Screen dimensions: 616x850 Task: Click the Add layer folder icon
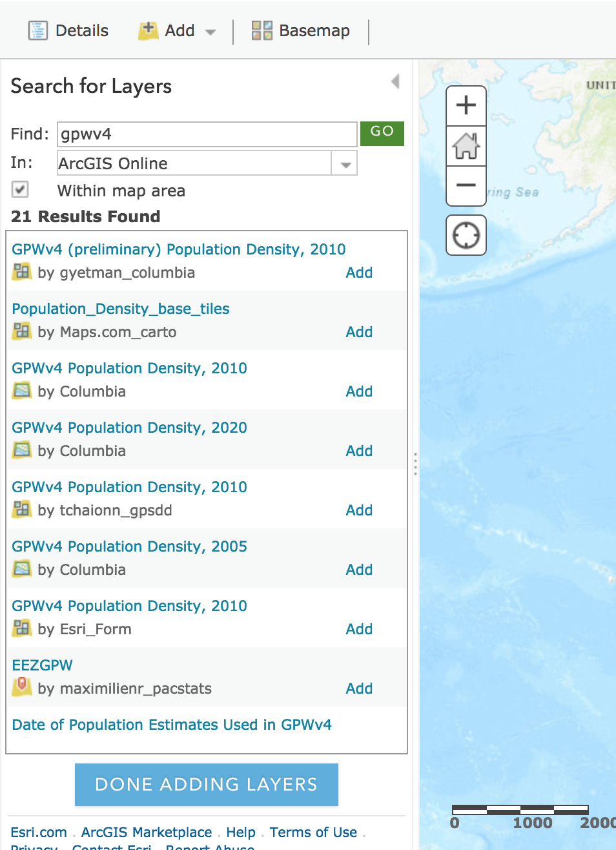coord(149,30)
